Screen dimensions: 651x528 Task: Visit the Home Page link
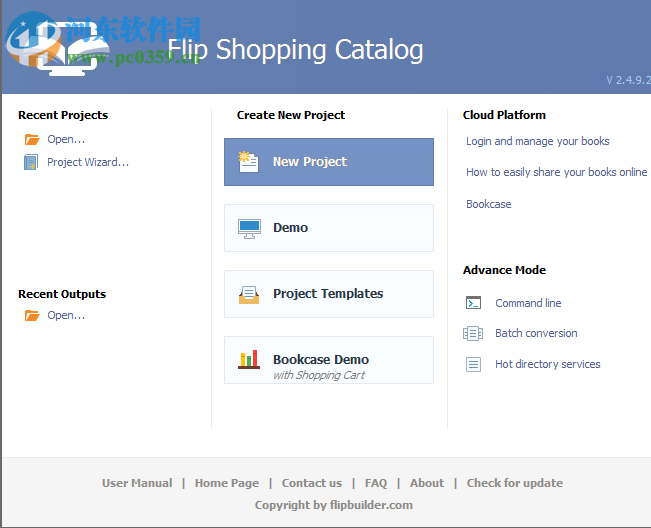click(x=227, y=483)
